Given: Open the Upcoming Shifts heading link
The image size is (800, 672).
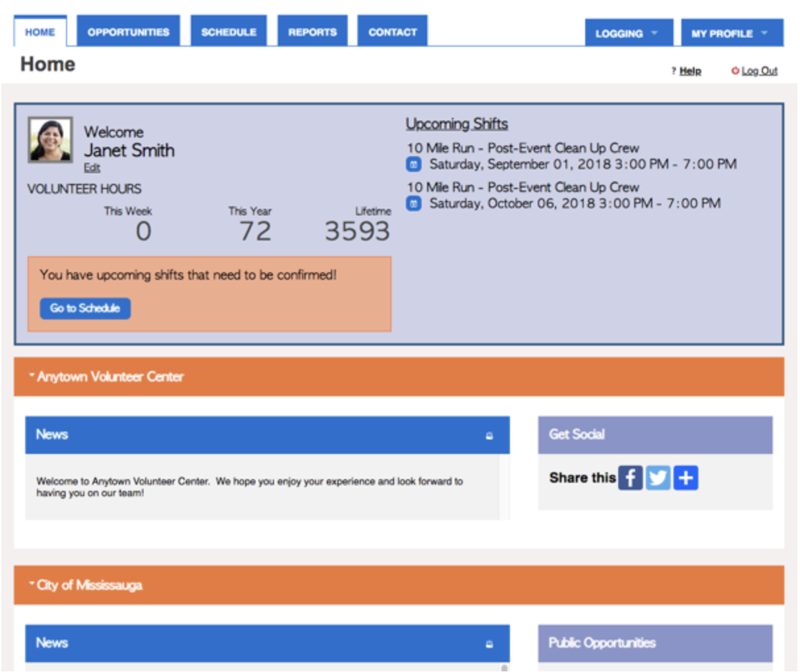Looking at the screenshot, I should 457,124.
